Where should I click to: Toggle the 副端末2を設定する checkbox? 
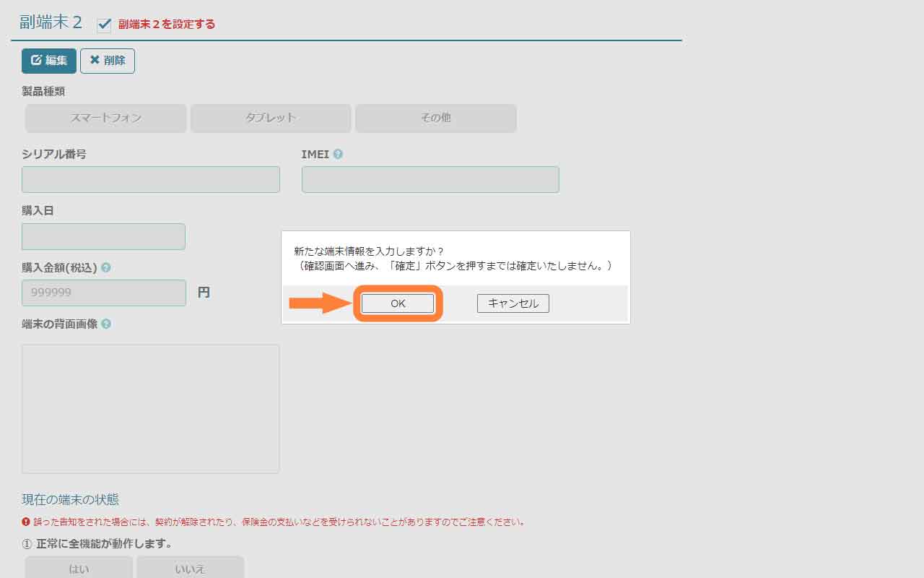click(104, 25)
